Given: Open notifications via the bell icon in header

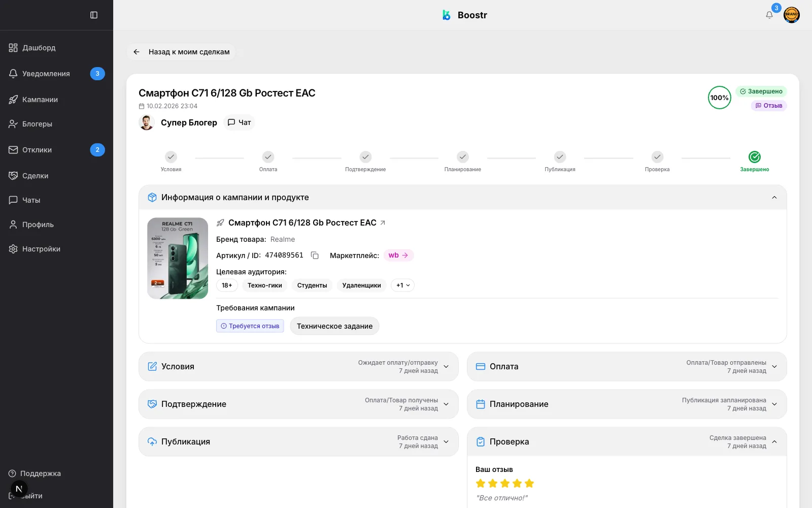Looking at the screenshot, I should click(x=769, y=15).
